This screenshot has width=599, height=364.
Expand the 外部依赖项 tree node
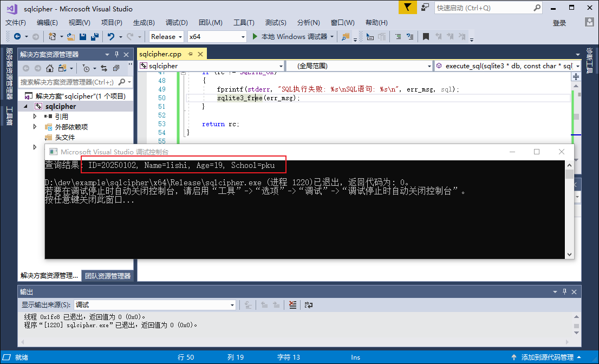coord(35,127)
